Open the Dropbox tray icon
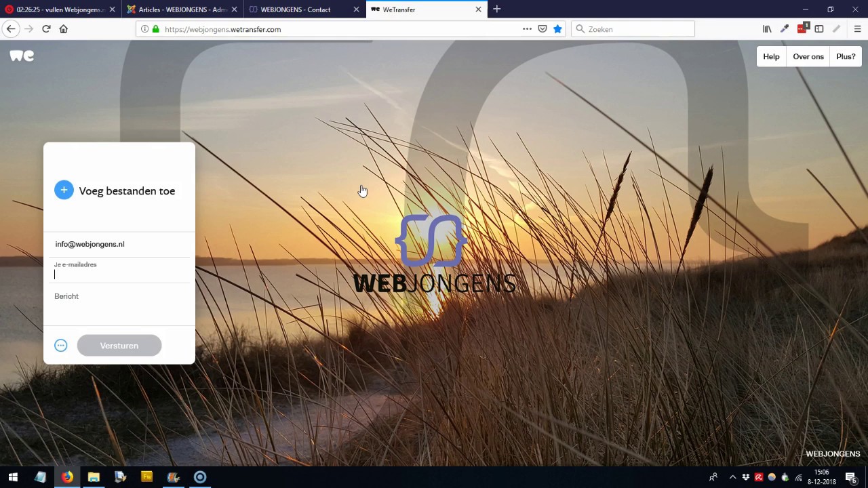868x488 pixels. pos(746,477)
